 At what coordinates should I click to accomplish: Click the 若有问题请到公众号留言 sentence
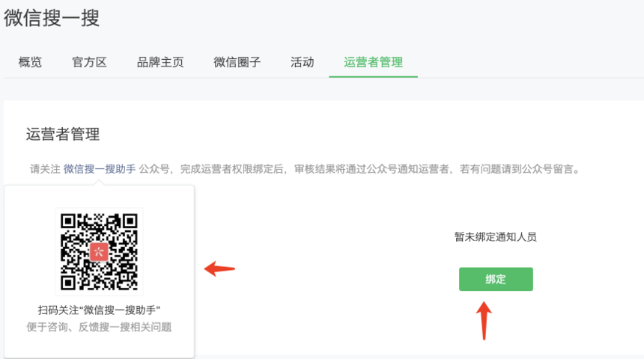[516, 169]
